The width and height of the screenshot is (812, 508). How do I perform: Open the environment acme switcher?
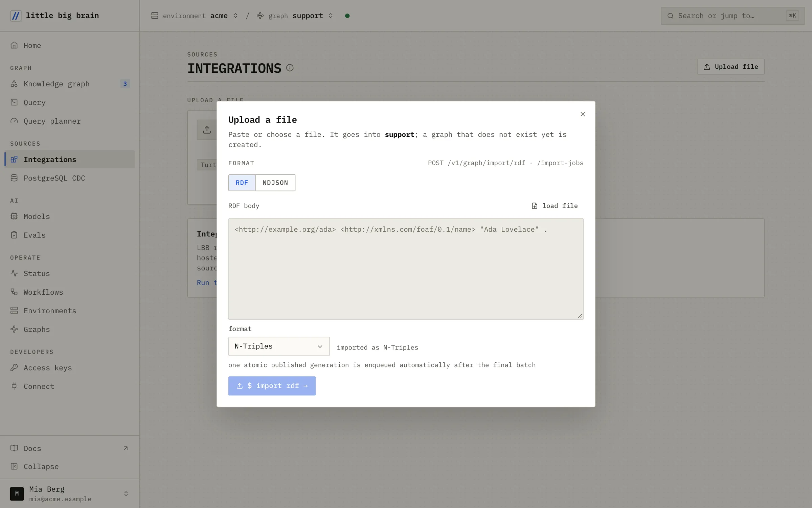click(x=195, y=16)
